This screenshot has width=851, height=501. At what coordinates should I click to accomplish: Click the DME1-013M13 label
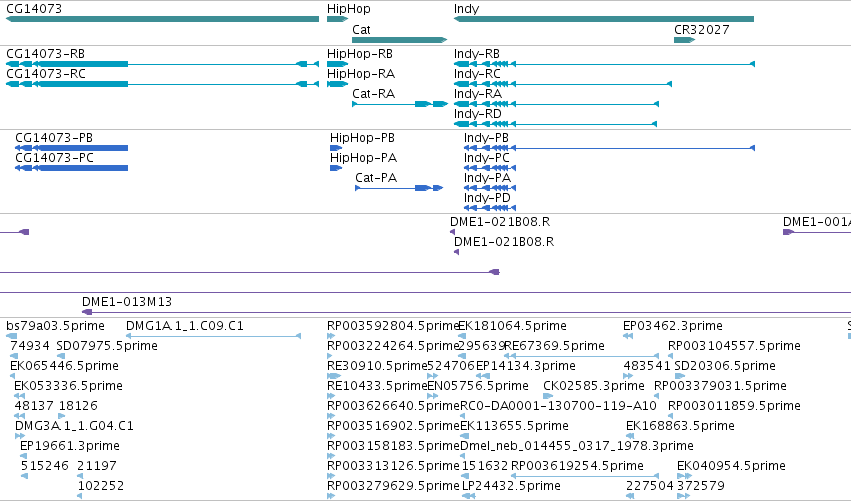[x=127, y=302]
